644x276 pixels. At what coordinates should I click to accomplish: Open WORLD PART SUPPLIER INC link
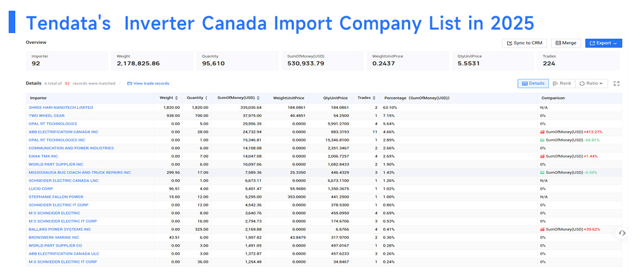[56, 165]
